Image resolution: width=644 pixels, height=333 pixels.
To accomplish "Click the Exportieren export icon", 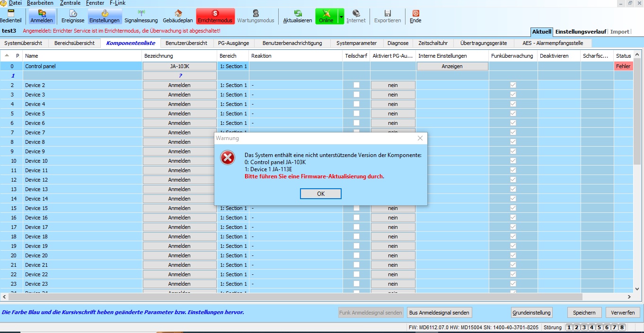I will [x=387, y=16].
